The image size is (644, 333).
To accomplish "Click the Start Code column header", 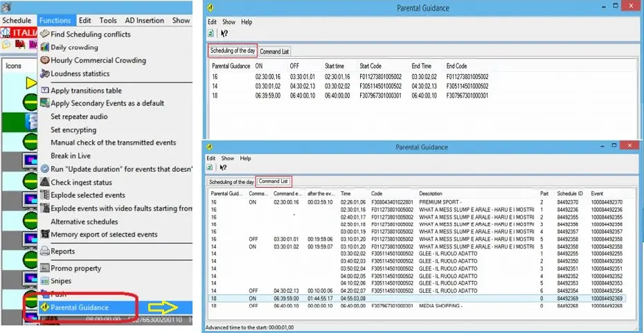I will click(x=370, y=66).
